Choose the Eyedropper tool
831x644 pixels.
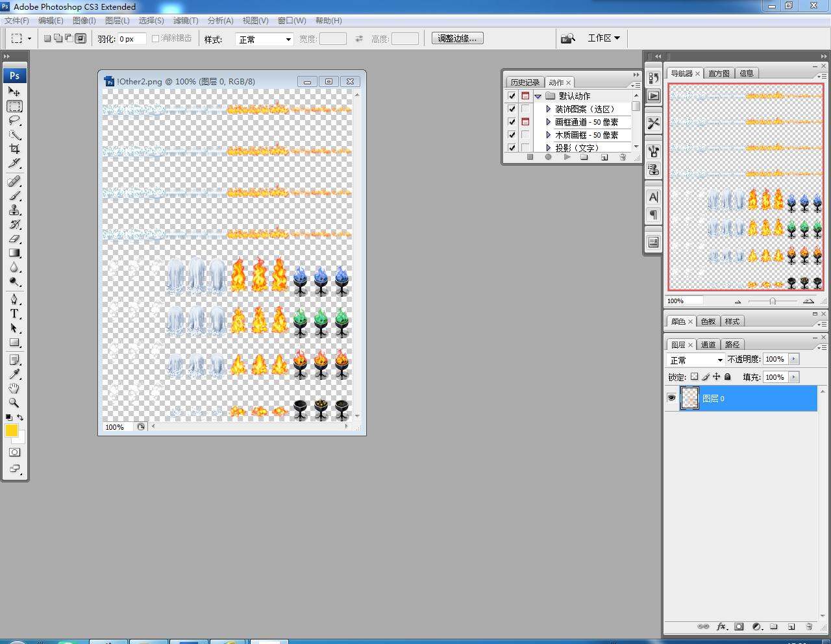click(14, 374)
